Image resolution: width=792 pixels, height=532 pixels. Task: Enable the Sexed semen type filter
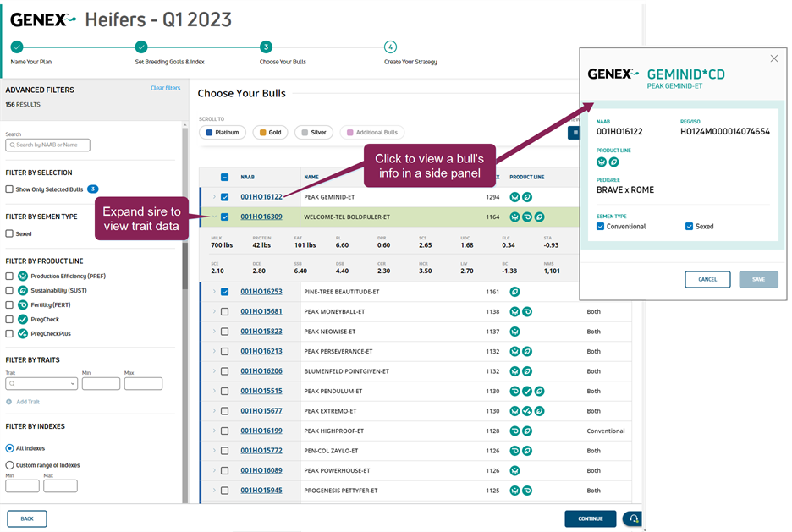pos(9,233)
